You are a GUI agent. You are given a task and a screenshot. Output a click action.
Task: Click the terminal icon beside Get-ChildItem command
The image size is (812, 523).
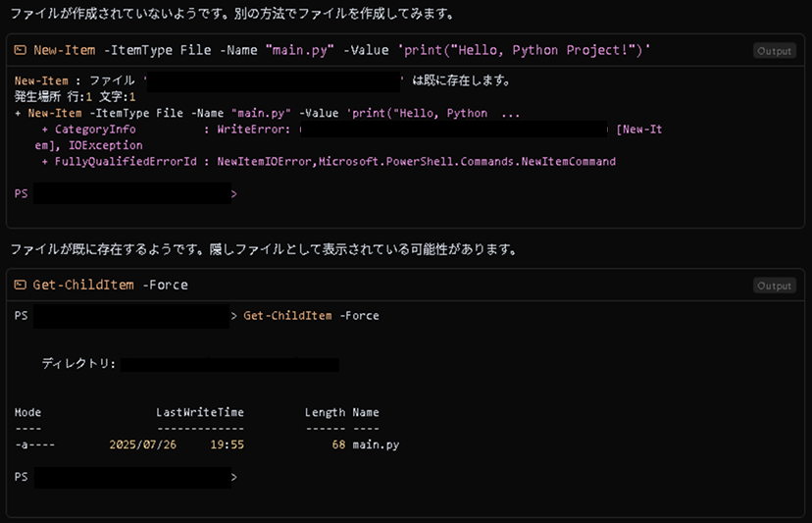tap(21, 285)
